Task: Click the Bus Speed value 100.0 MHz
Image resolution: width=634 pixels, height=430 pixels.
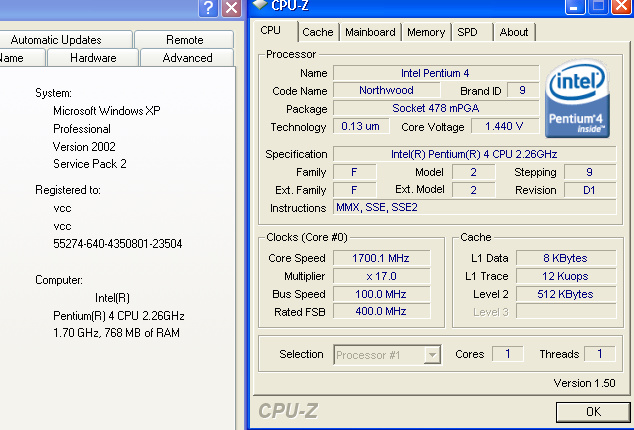Action: (x=381, y=294)
